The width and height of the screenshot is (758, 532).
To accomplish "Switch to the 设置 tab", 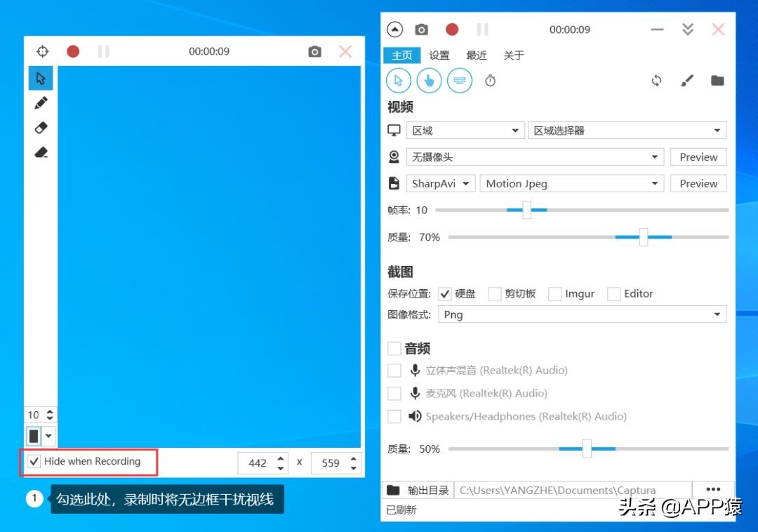I will tap(439, 55).
